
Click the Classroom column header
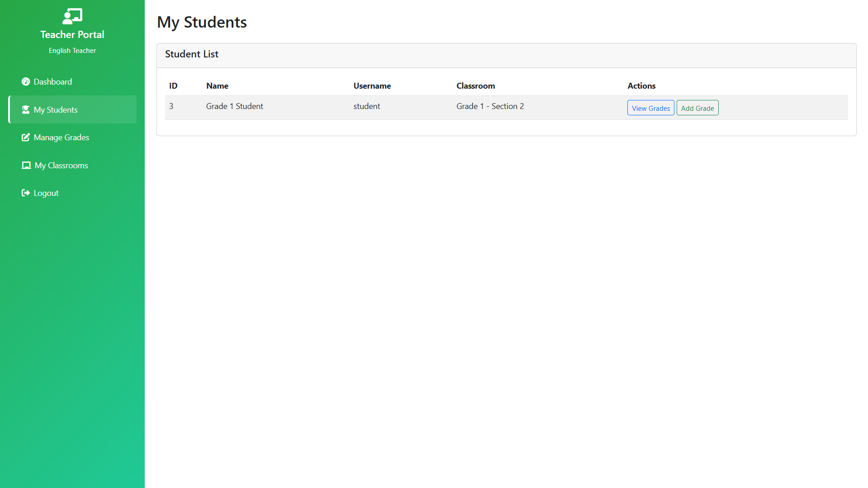click(475, 86)
